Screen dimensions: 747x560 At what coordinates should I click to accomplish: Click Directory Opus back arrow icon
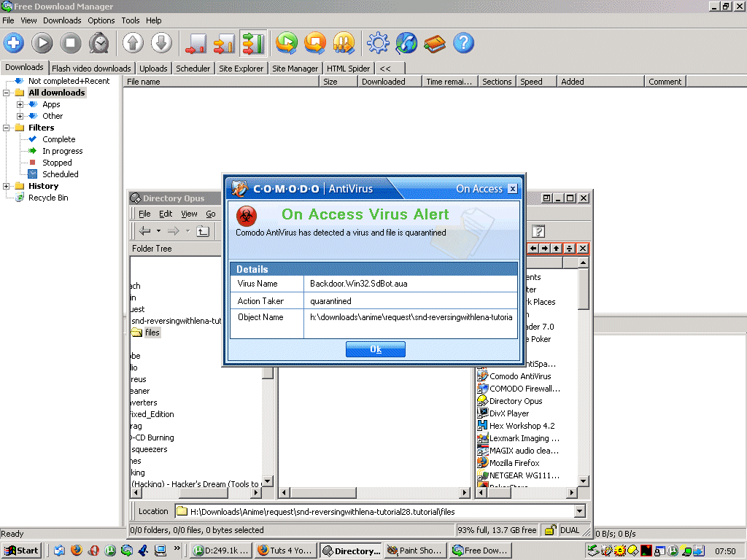click(x=145, y=231)
